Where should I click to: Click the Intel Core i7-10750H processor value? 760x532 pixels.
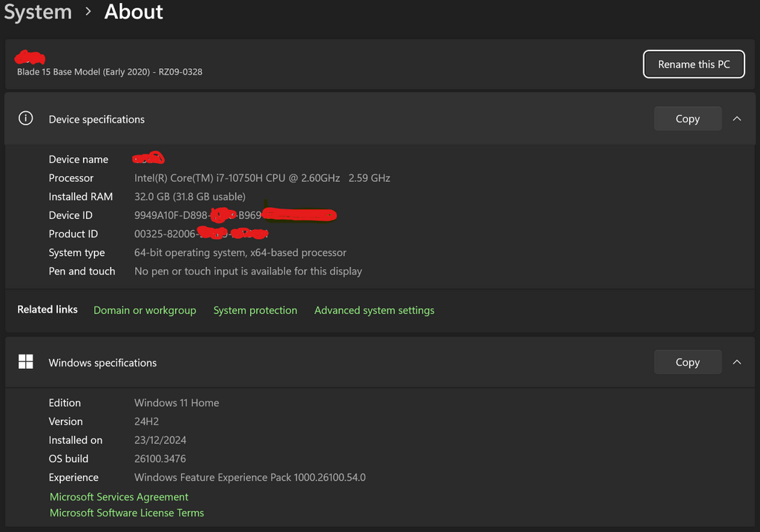[x=262, y=178]
